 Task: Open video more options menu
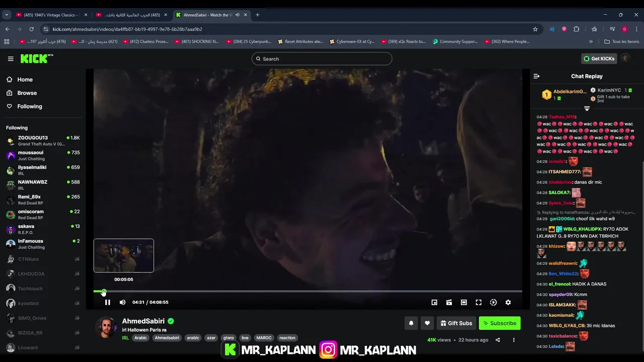click(514, 340)
